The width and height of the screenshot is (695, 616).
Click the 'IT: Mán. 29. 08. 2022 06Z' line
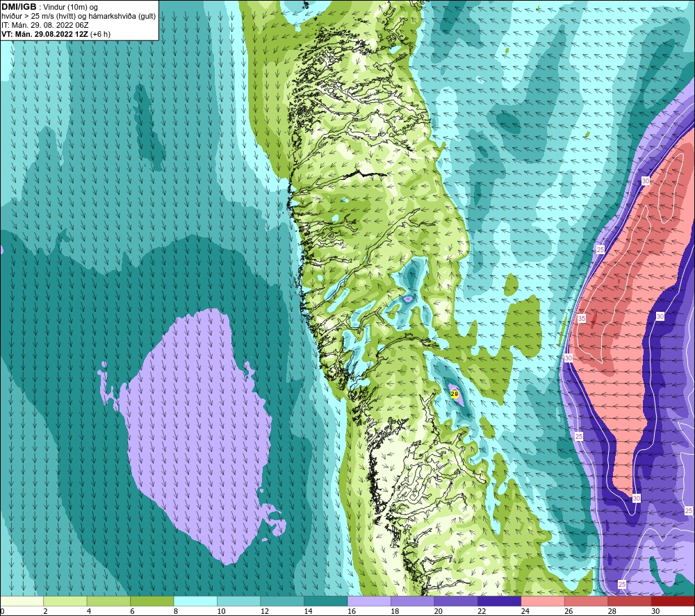(44, 25)
